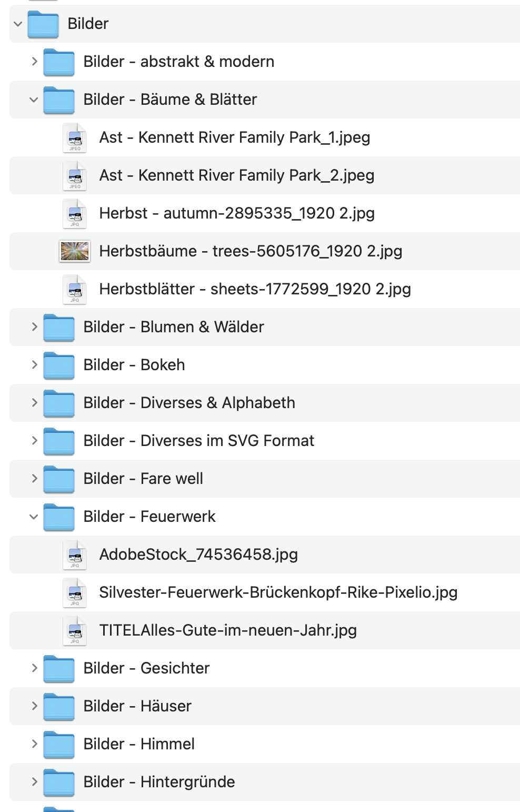520x812 pixels.
Task: Expand the Bilder - Blumen & Wälder folder
Action: coord(34,327)
